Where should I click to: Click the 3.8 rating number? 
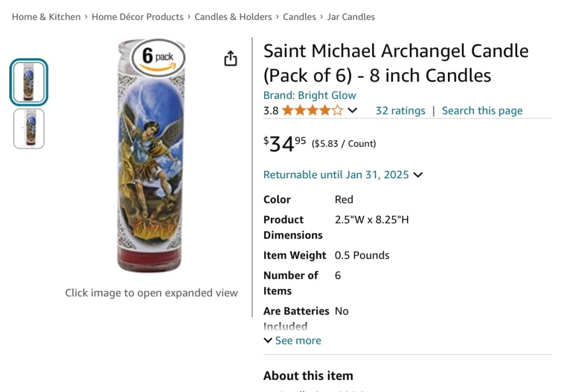click(271, 111)
